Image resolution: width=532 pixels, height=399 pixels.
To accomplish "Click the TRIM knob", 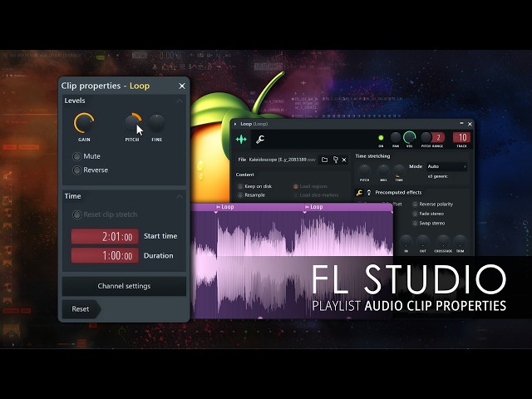I will (x=460, y=242).
